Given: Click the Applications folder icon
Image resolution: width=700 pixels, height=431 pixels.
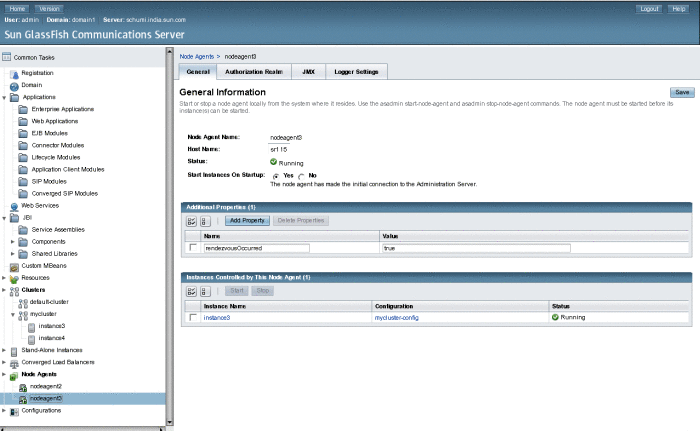Looking at the screenshot, I should [x=15, y=97].
